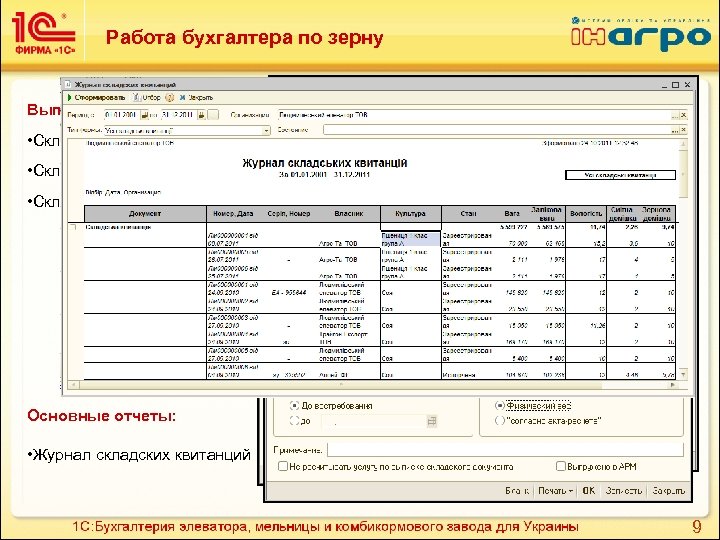The height and width of the screenshot is (540, 720).
Task: Click left arrow of horizontal scrollbar
Action: pyautogui.click(x=73, y=385)
